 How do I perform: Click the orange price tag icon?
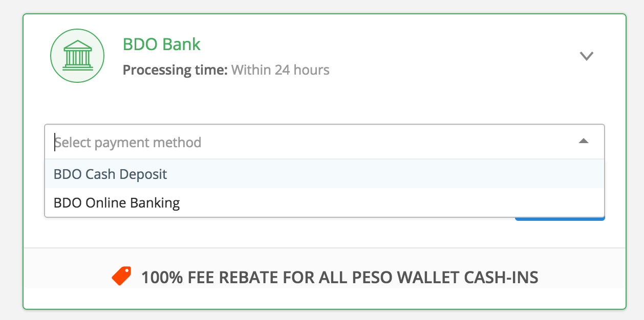pos(122,277)
